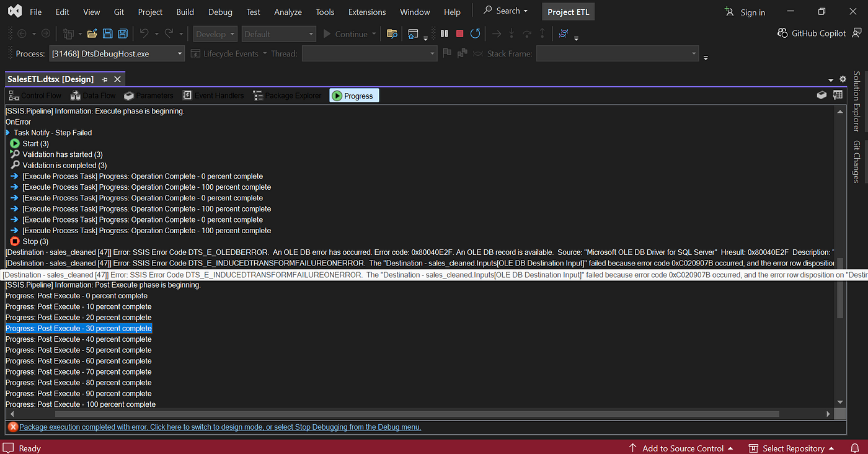The height and width of the screenshot is (454, 868).
Task: Click the SSIS Toolbox icon in designer
Action: [x=821, y=96]
